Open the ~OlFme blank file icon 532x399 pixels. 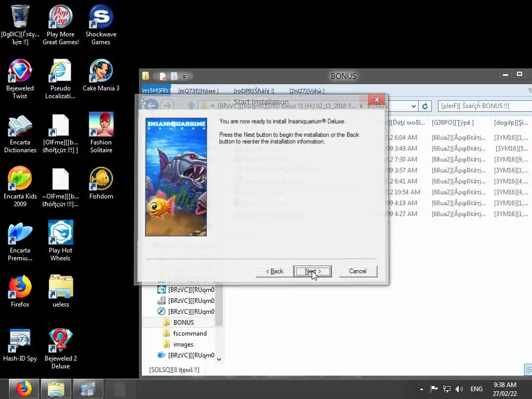60,187
